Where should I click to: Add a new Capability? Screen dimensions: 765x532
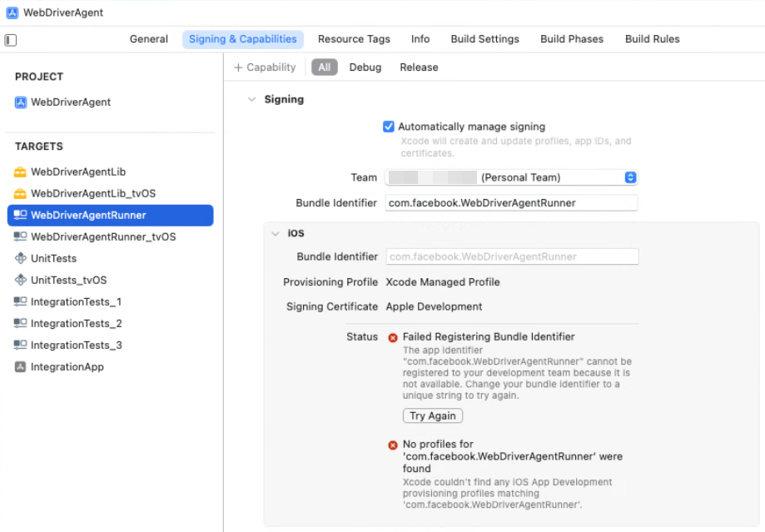(265, 67)
